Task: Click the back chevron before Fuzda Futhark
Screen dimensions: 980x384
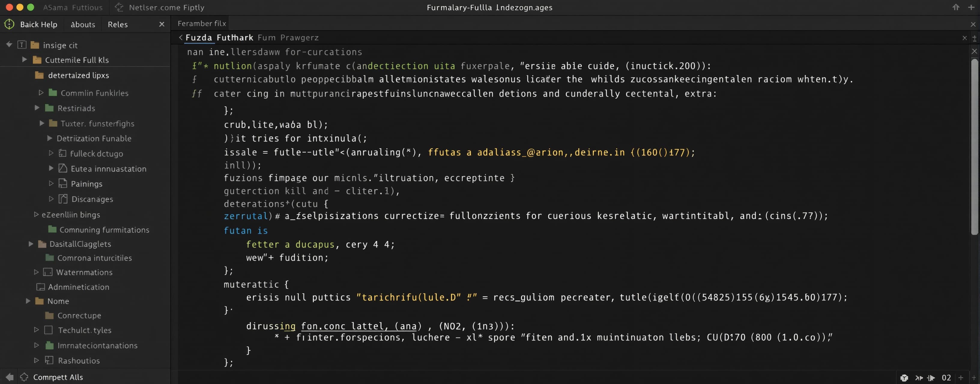Action: tap(181, 37)
